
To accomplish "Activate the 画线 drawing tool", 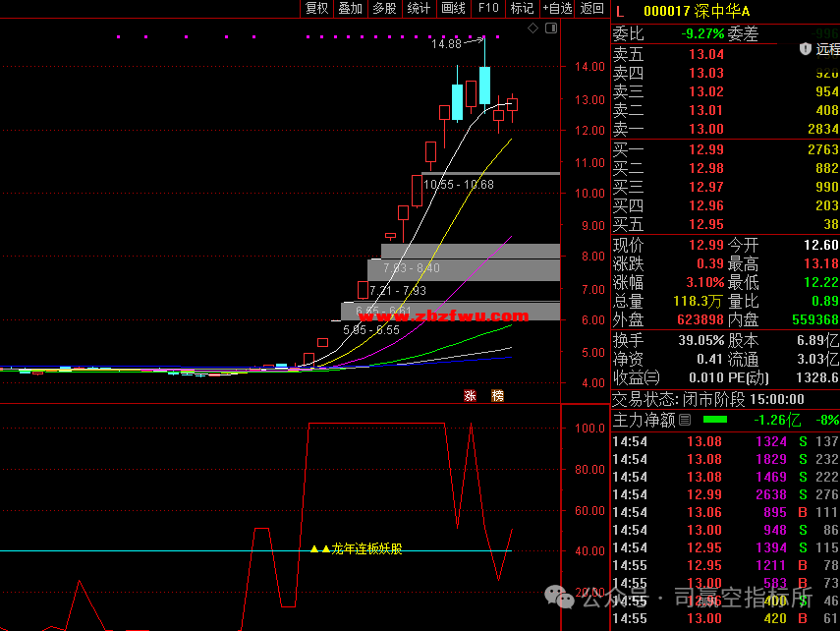I will pos(453,9).
